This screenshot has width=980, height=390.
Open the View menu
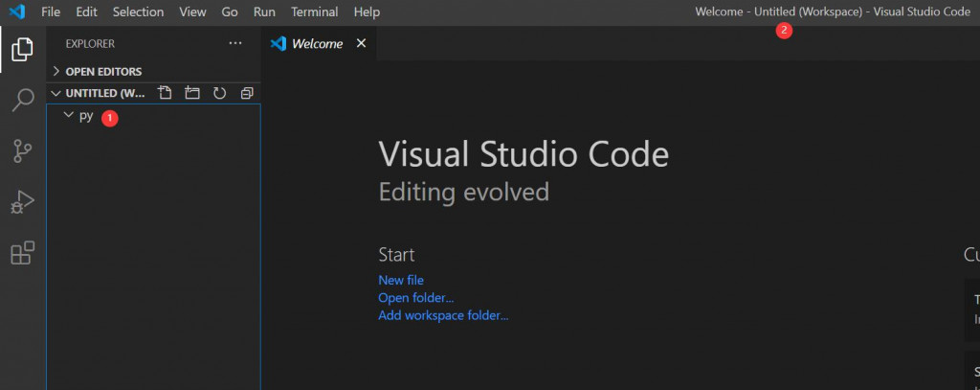click(192, 11)
